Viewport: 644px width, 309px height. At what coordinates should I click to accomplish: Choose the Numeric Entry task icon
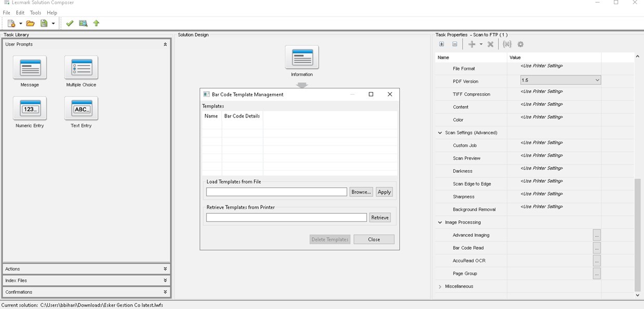point(30,108)
